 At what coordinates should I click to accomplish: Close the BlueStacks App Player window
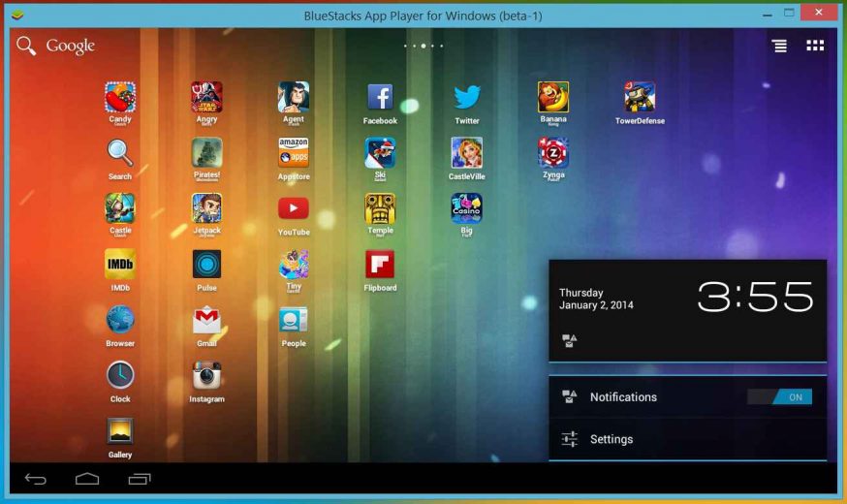[x=819, y=12]
